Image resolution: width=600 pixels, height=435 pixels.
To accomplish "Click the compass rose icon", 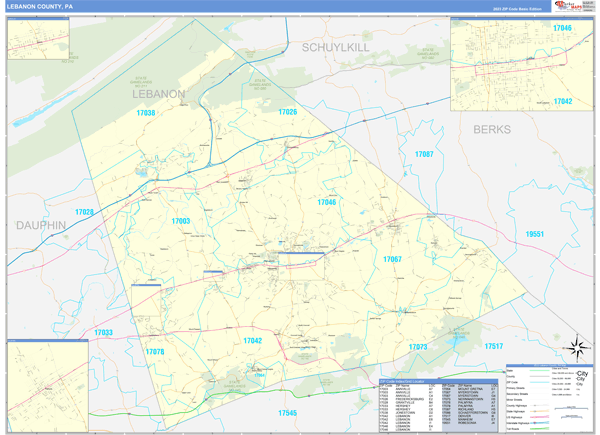I will tap(577, 348).
